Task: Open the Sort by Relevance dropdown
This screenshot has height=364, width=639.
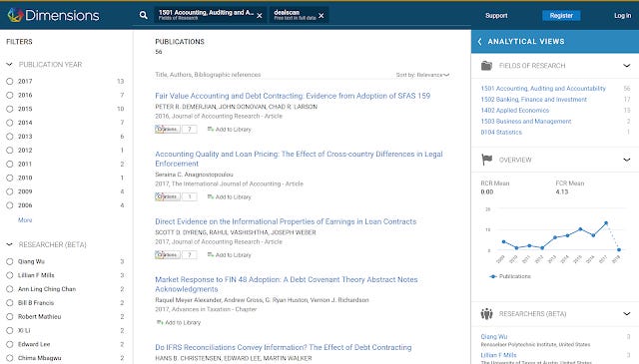Action: [x=422, y=75]
